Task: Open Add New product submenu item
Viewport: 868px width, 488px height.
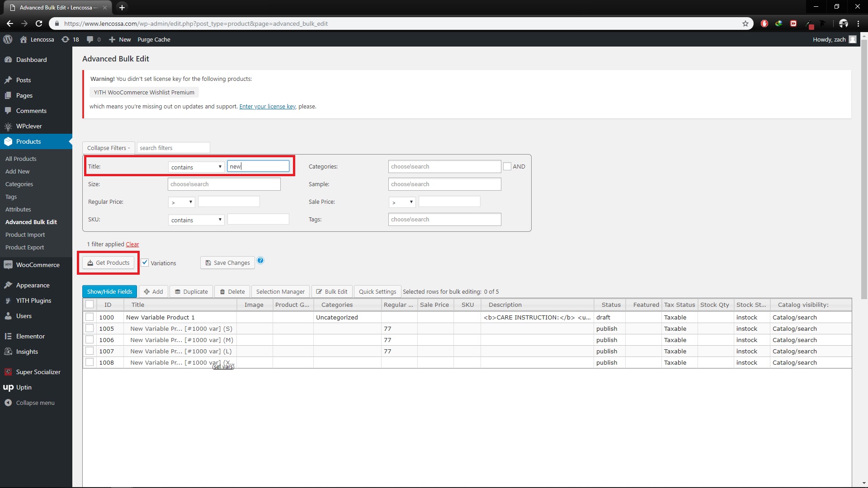Action: 17,171
